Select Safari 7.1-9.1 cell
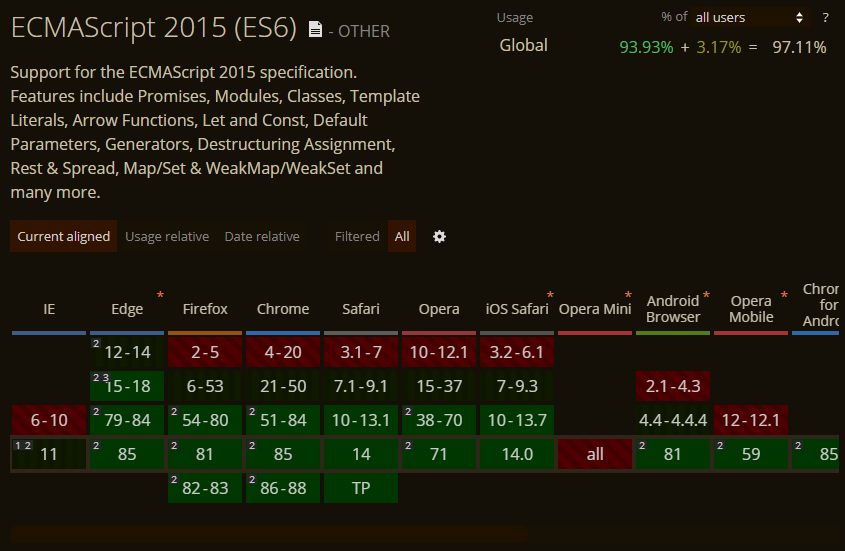 point(361,386)
